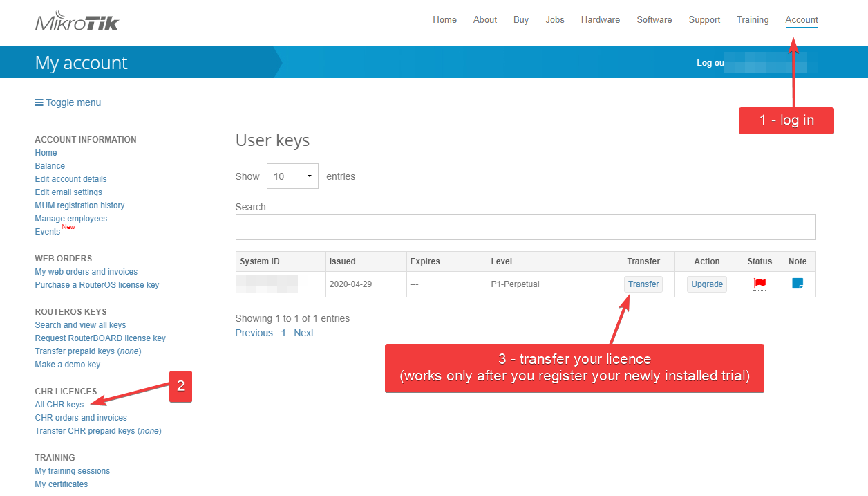This screenshot has width=868, height=496.
Task: Select page 1 in pagination
Action: [283, 333]
